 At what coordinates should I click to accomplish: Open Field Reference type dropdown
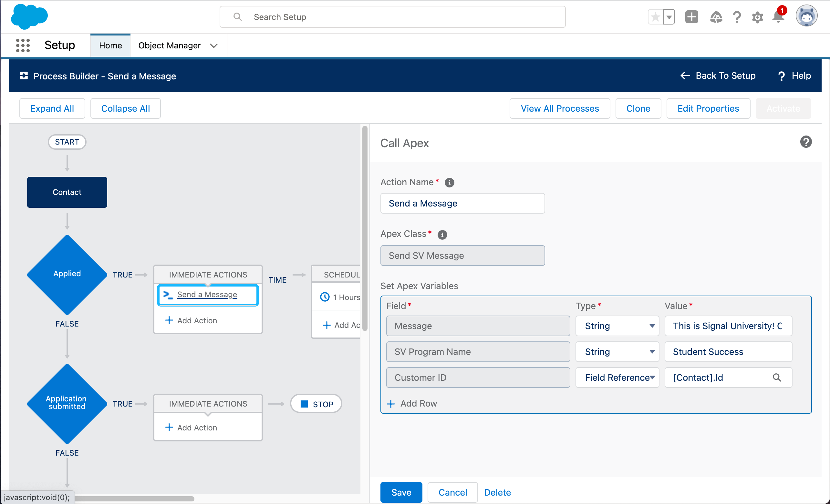tap(617, 378)
